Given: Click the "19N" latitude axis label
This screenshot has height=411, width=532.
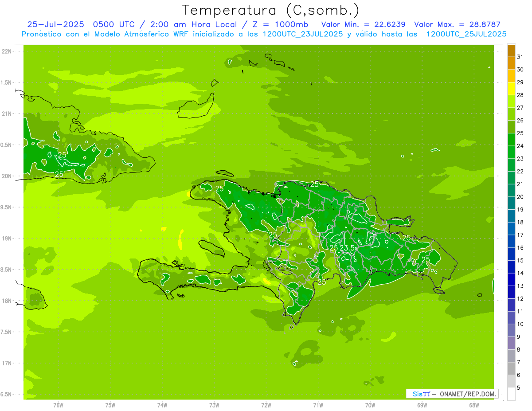Looking at the screenshot, I should click(x=7, y=238).
